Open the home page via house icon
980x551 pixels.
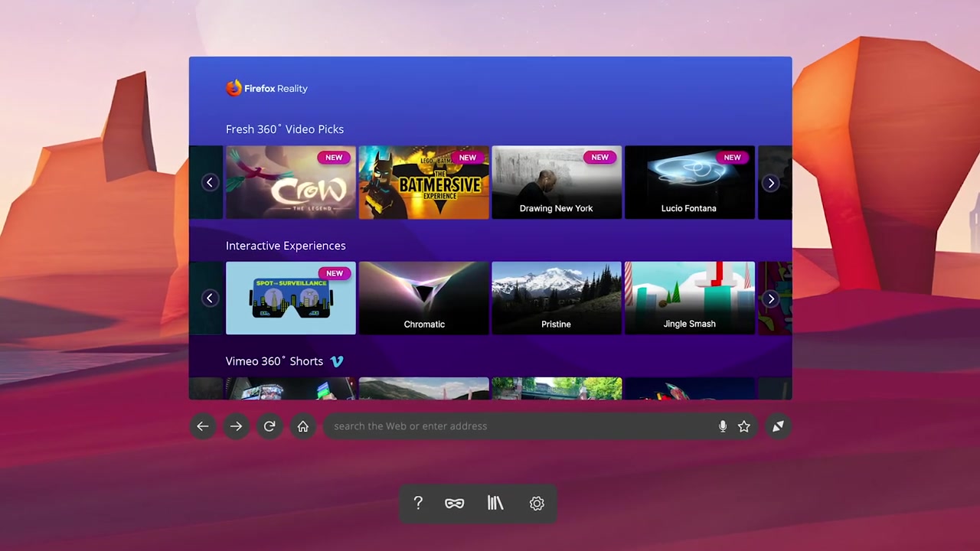tap(303, 426)
